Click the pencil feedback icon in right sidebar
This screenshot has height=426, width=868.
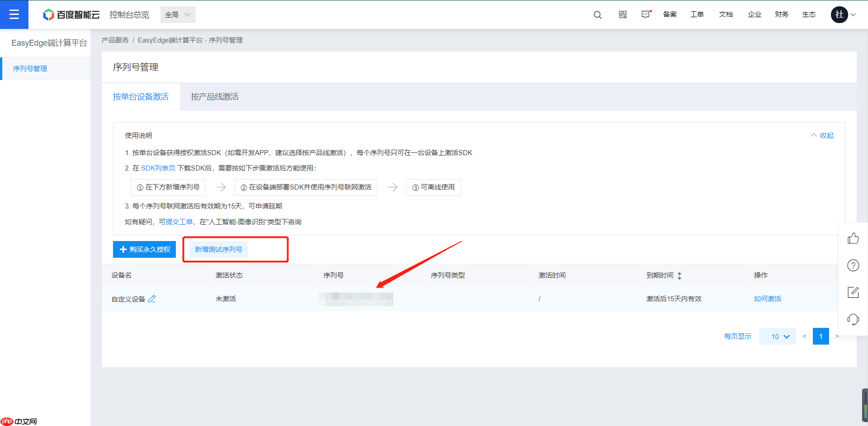click(x=853, y=292)
